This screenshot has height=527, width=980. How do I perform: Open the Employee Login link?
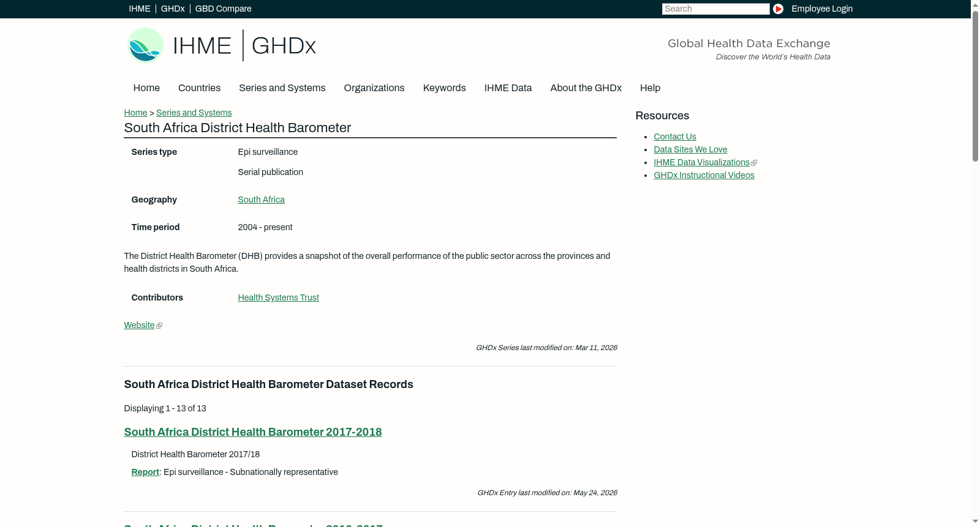click(x=822, y=9)
